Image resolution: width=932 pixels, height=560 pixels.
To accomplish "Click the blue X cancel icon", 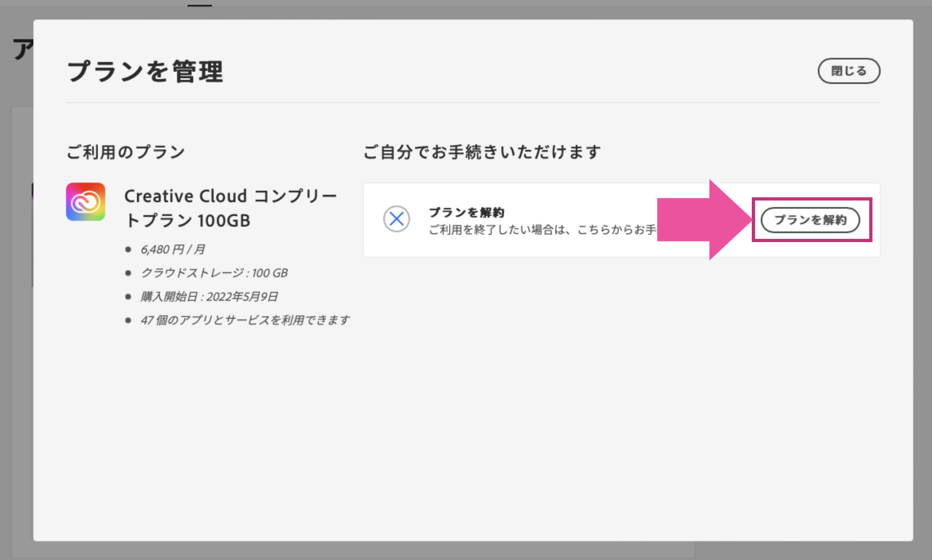I will (396, 219).
